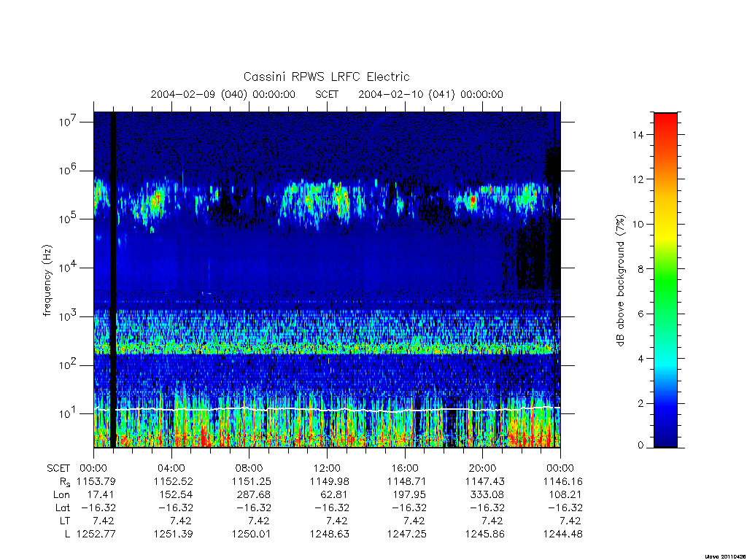Click the Rs value 1153.79
The height and width of the screenshot is (560, 747).
96,481
